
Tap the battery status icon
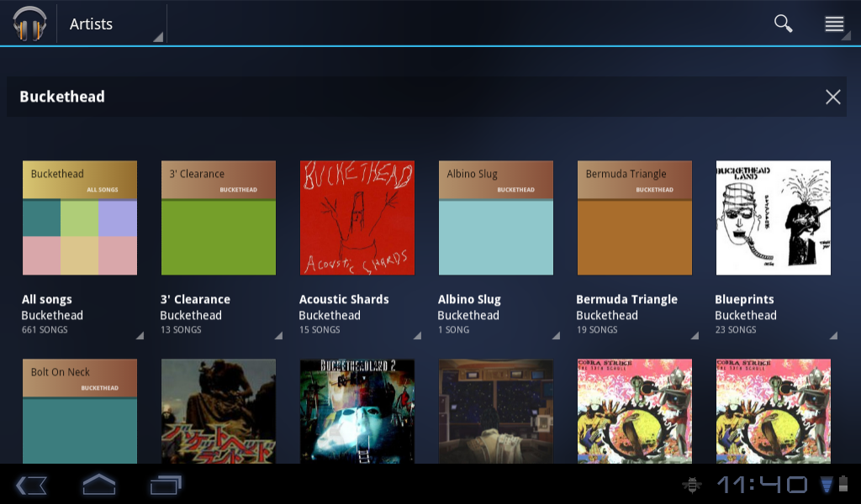(843, 485)
